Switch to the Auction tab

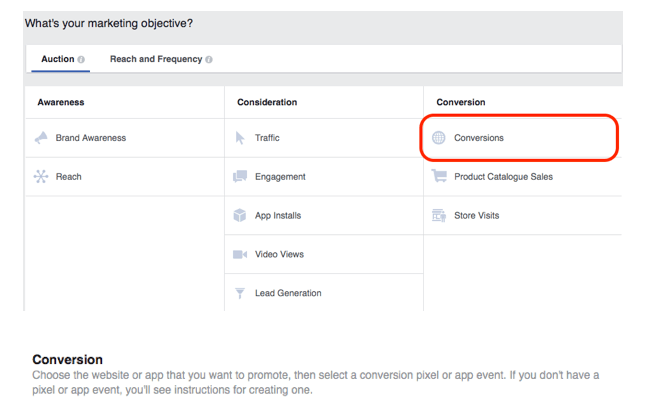pos(57,59)
